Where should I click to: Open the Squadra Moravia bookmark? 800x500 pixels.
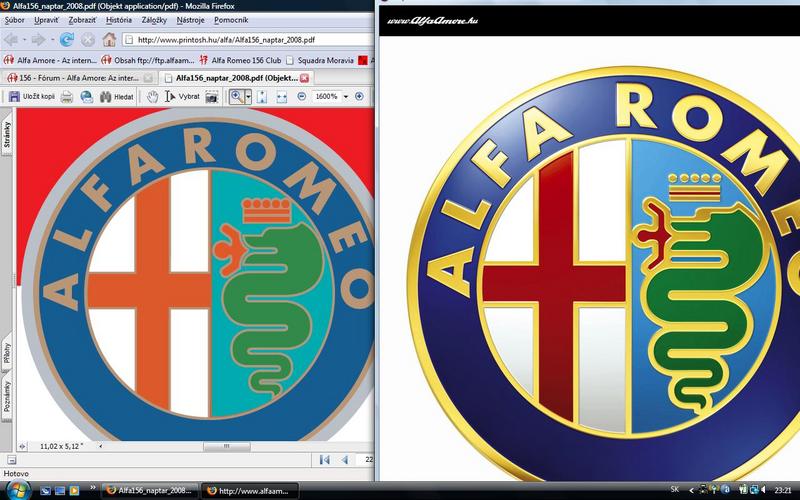tap(320, 60)
